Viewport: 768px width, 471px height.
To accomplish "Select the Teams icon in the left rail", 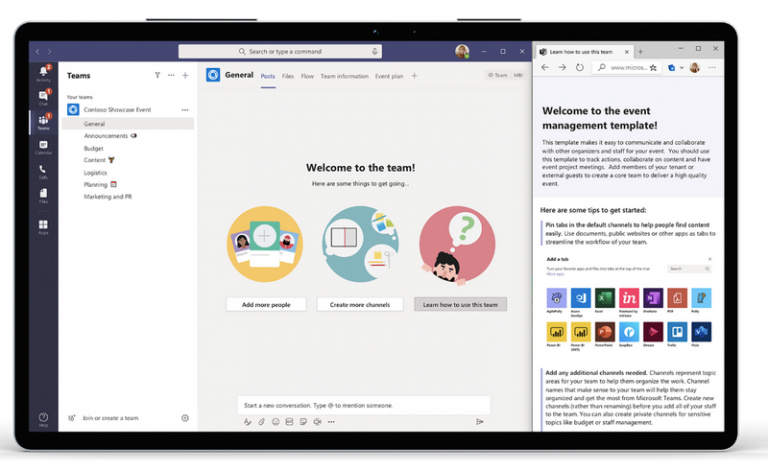I will point(43,121).
